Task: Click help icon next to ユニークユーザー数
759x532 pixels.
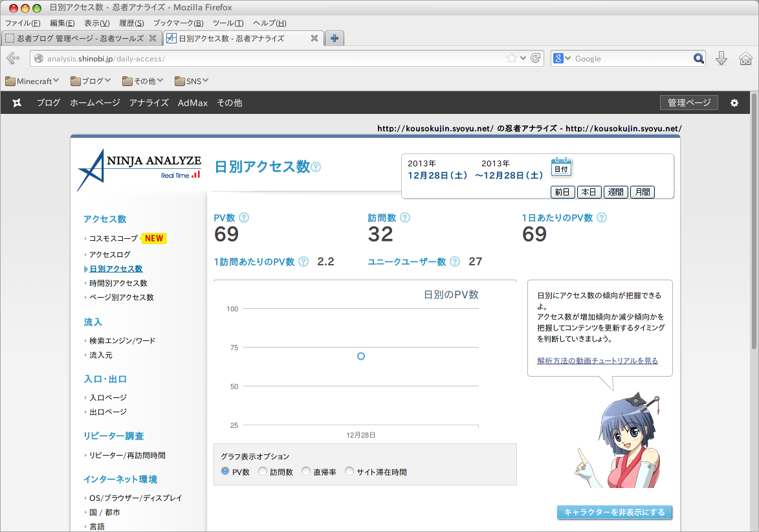Action: [455, 261]
